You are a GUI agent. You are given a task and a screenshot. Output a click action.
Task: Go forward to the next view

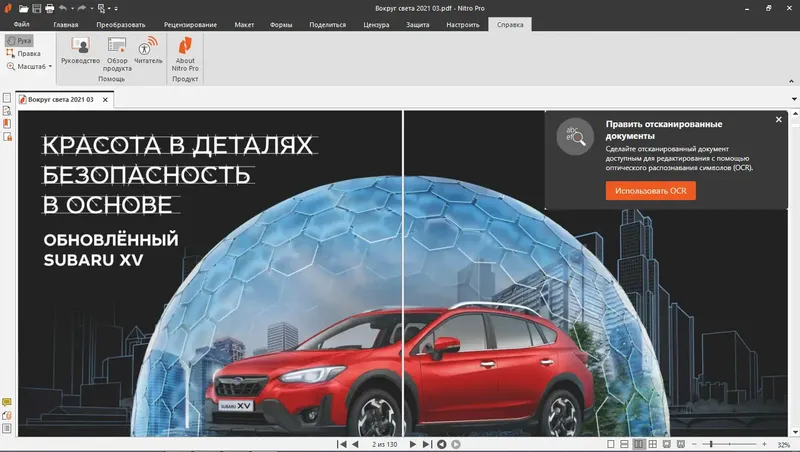coord(456,444)
